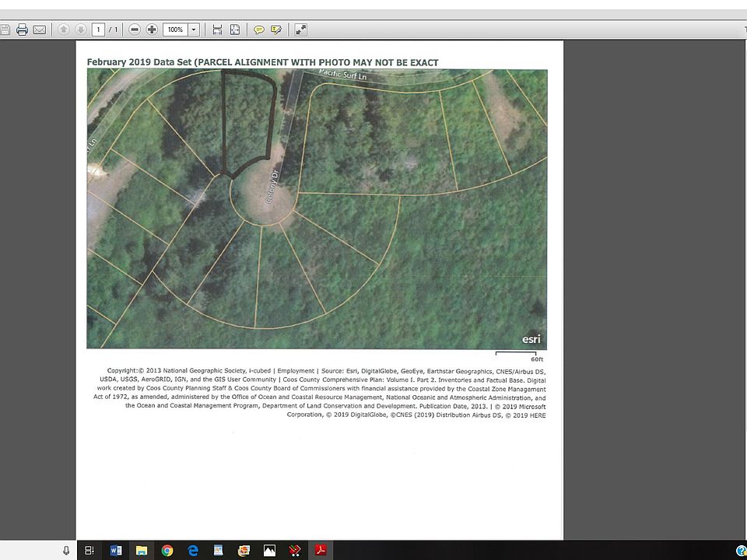Viewport: 747px width, 560px height.
Task: Switch to Adobe Acrobat Reader in the taskbar
Action: point(321,551)
